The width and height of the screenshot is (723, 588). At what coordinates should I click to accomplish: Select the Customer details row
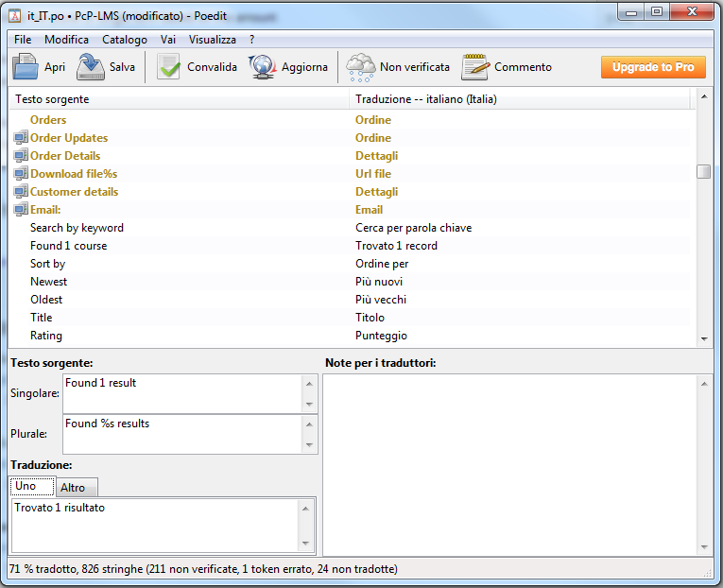[352, 192]
